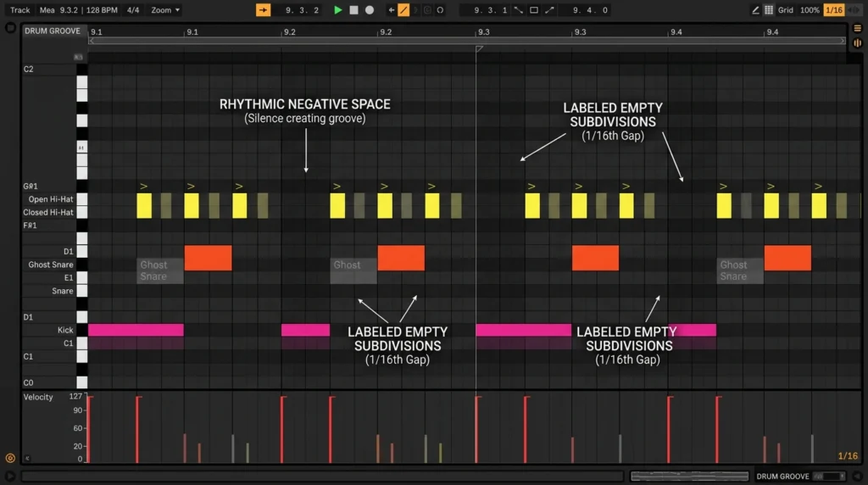Toggle the loop circle icon in transport
Image resolution: width=868 pixels, height=485 pixels.
pos(440,10)
